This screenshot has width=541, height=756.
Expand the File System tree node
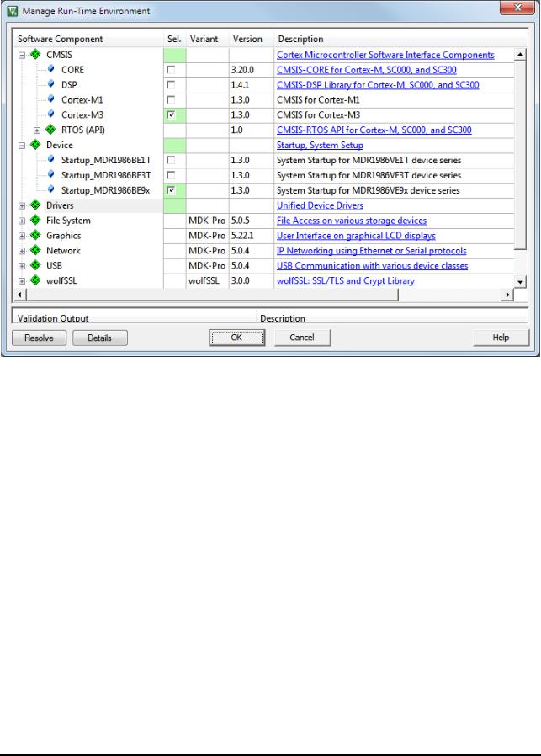click(x=22, y=221)
